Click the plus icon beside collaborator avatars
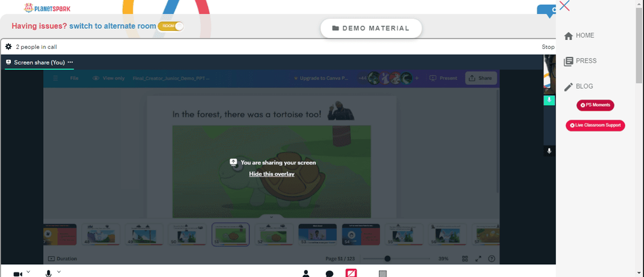This screenshot has height=277, width=644. pos(417,78)
